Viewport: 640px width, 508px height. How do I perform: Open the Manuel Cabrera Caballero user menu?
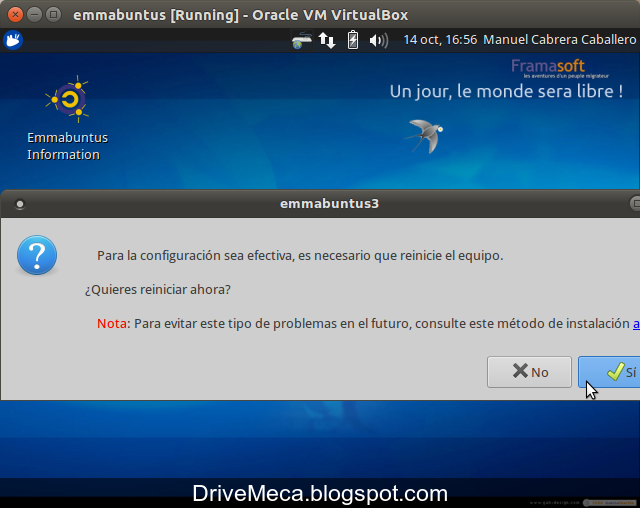pyautogui.click(x=560, y=40)
